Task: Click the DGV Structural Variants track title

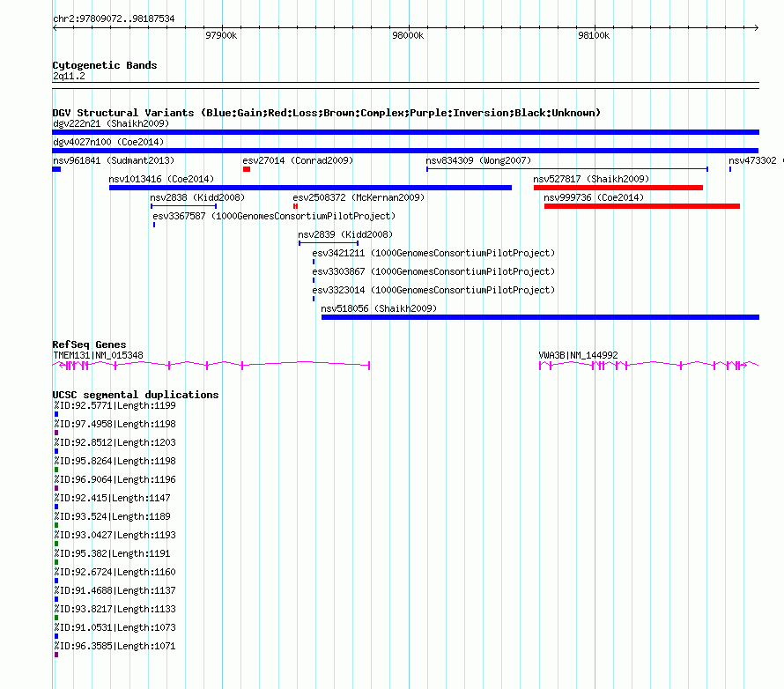Action: tap(327, 113)
